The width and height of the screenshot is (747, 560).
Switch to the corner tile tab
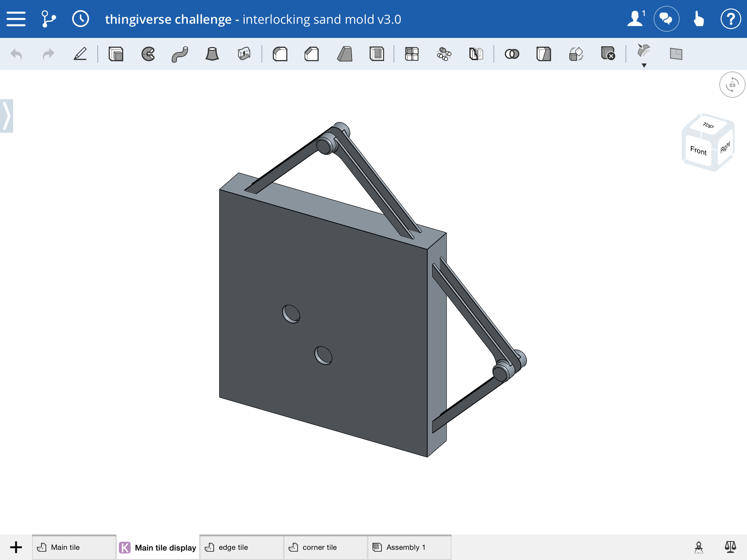pos(326,547)
